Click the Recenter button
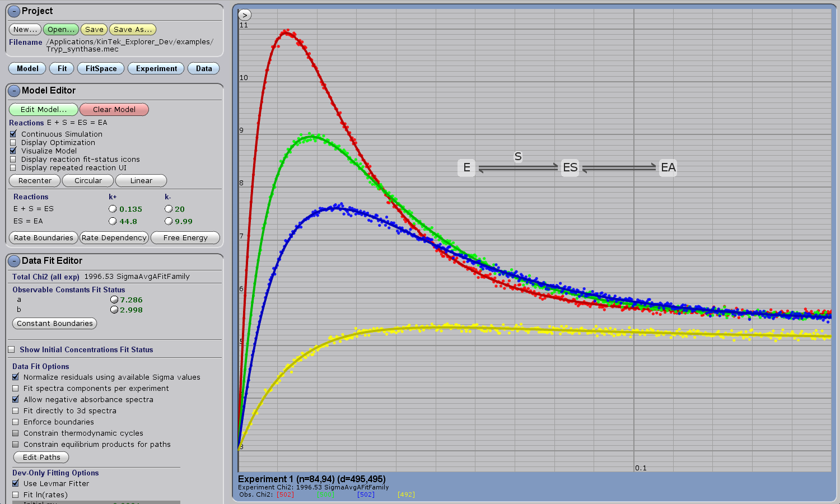The width and height of the screenshot is (840, 504). click(35, 180)
